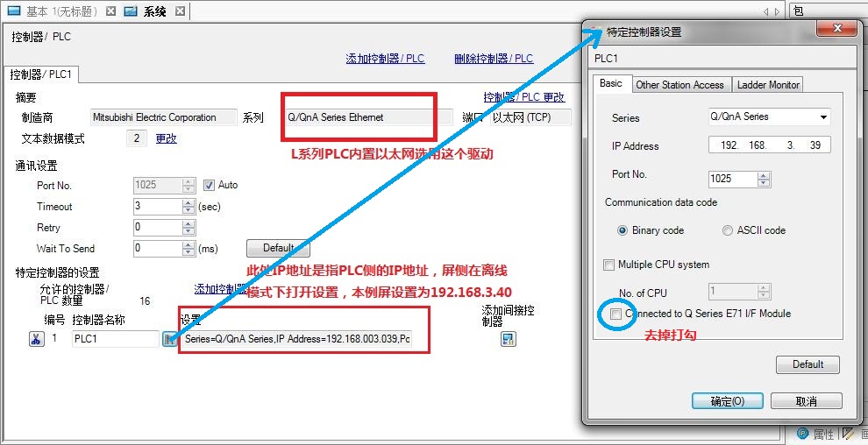Click the Timeout spinner arrows
868x445 pixels.
(x=188, y=207)
